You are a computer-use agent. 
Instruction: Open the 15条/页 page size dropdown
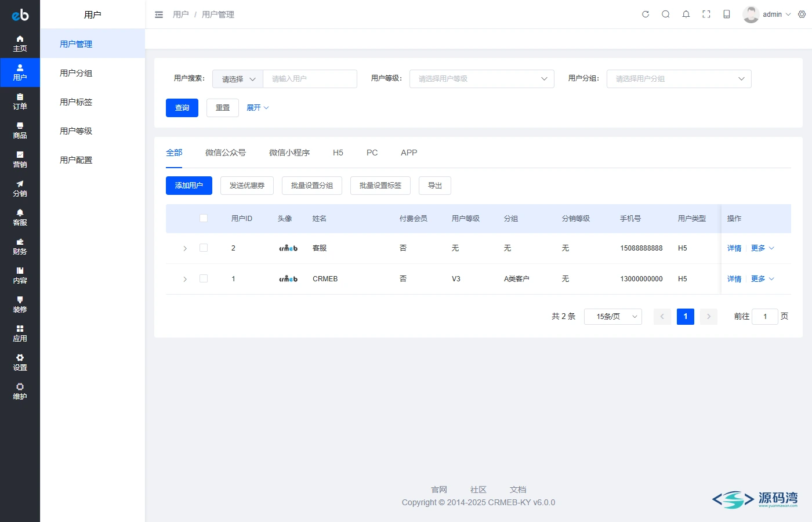[x=613, y=317]
